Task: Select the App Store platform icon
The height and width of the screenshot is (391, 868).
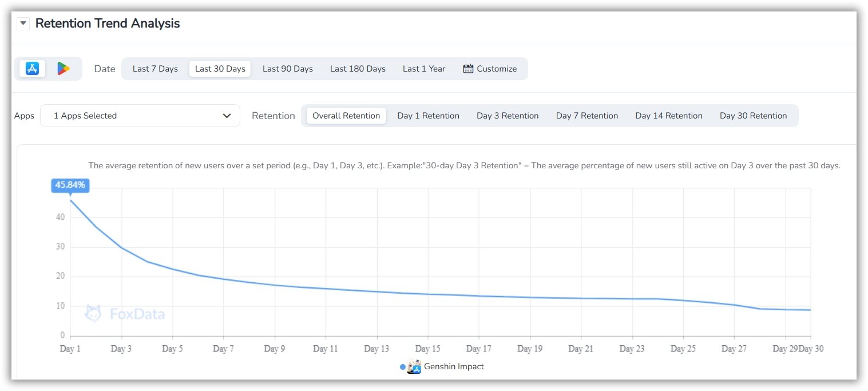Action: click(x=32, y=69)
